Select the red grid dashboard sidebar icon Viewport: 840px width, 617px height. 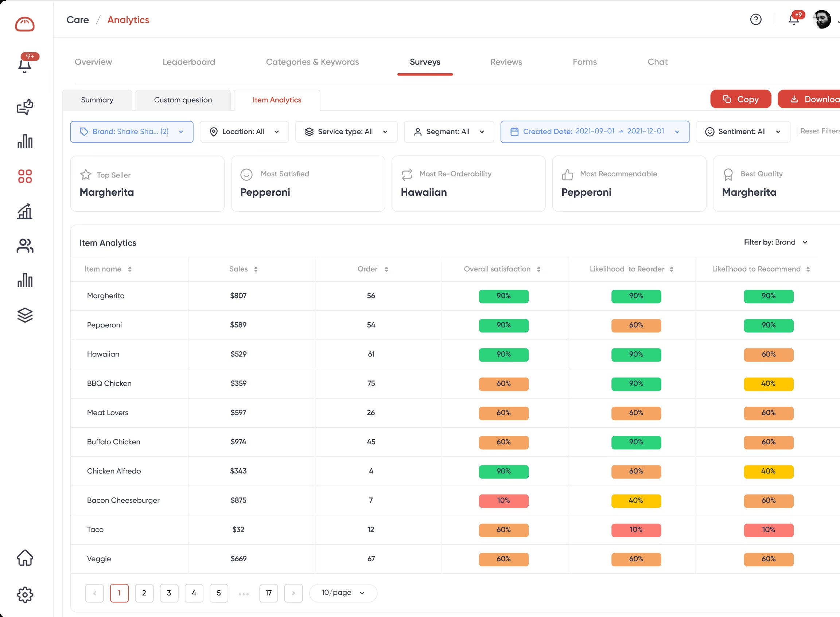(25, 176)
